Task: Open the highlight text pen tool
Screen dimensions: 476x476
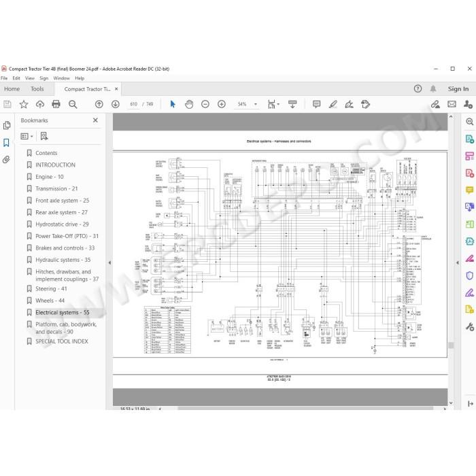Action: pos(333,105)
